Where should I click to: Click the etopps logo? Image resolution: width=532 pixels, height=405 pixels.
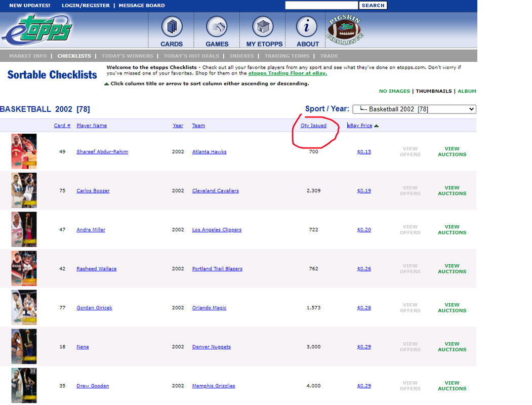[x=36, y=30]
